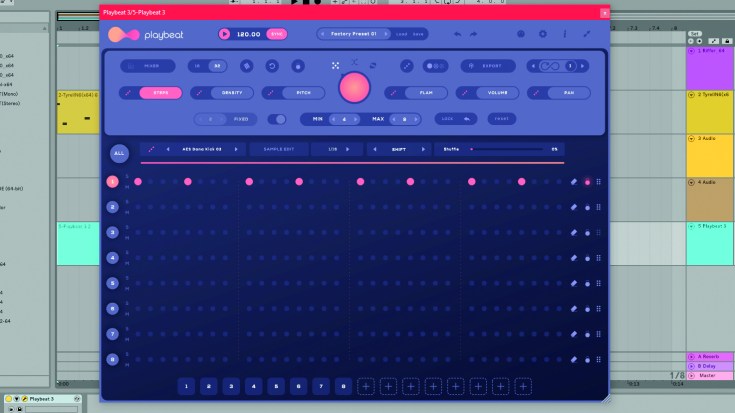Click the diagonal expand arrows icon
This screenshot has width=735, height=413.
click(x=406, y=66)
